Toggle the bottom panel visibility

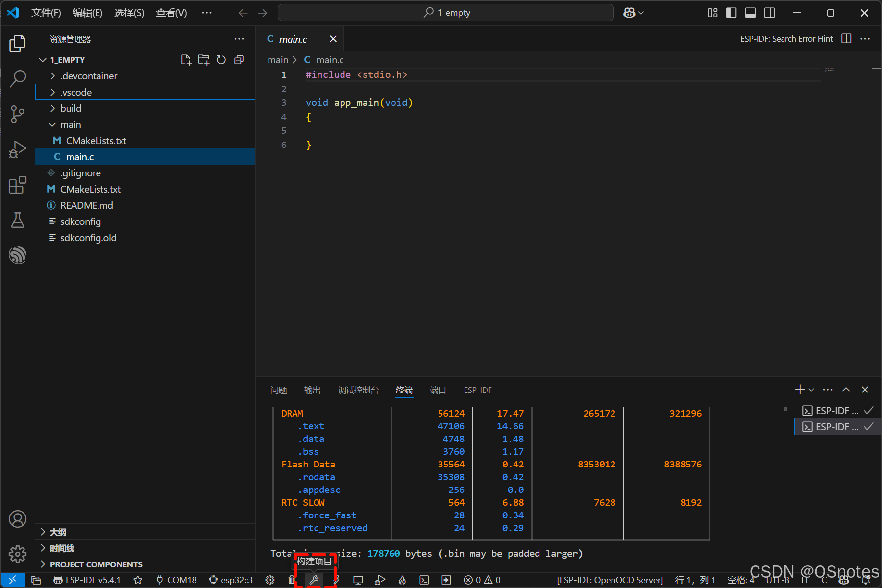(750, 13)
